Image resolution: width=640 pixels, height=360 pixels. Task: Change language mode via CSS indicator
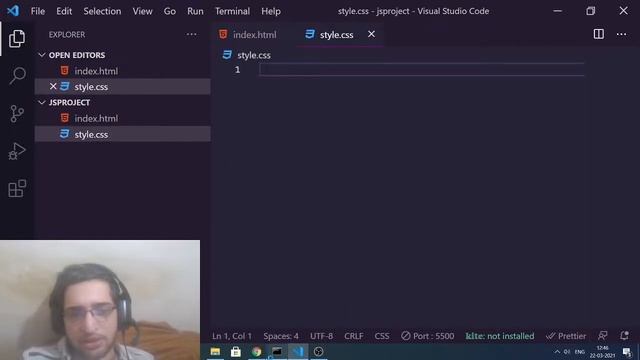[382, 336]
